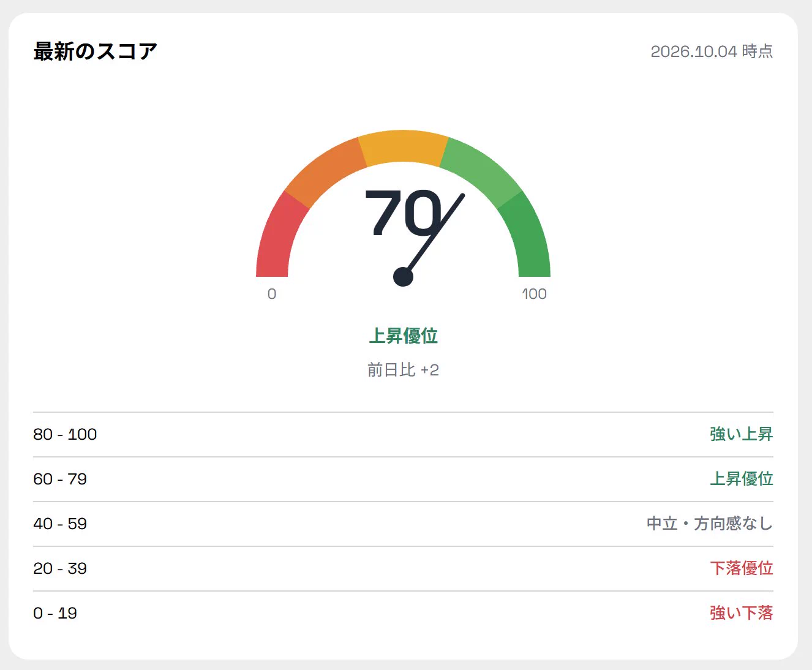The height and width of the screenshot is (670, 812).
Task: Click the large score value 70
Action: coord(404,212)
